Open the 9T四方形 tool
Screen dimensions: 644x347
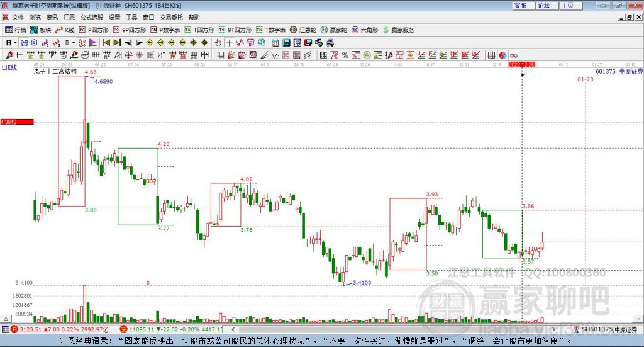click(235, 30)
